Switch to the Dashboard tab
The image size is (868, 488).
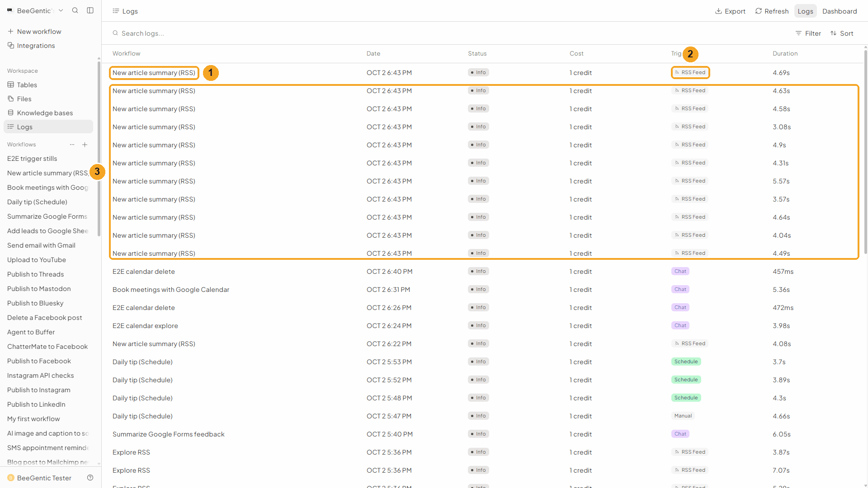tap(840, 11)
